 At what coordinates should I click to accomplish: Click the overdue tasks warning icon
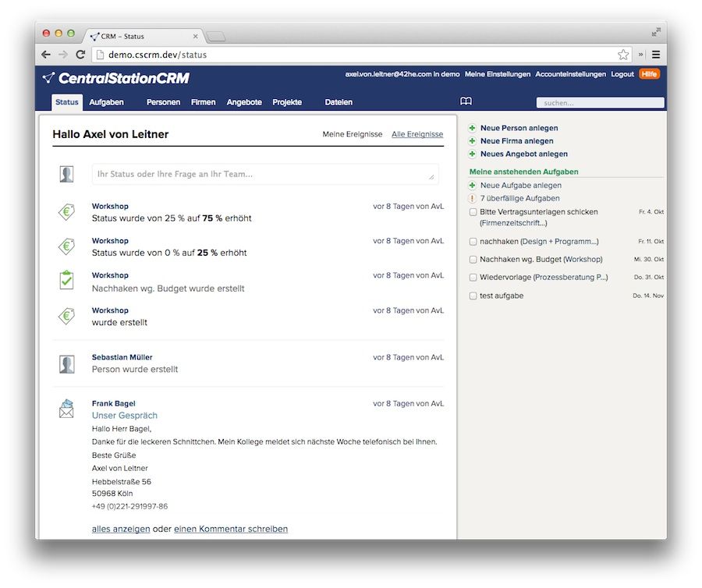(473, 199)
